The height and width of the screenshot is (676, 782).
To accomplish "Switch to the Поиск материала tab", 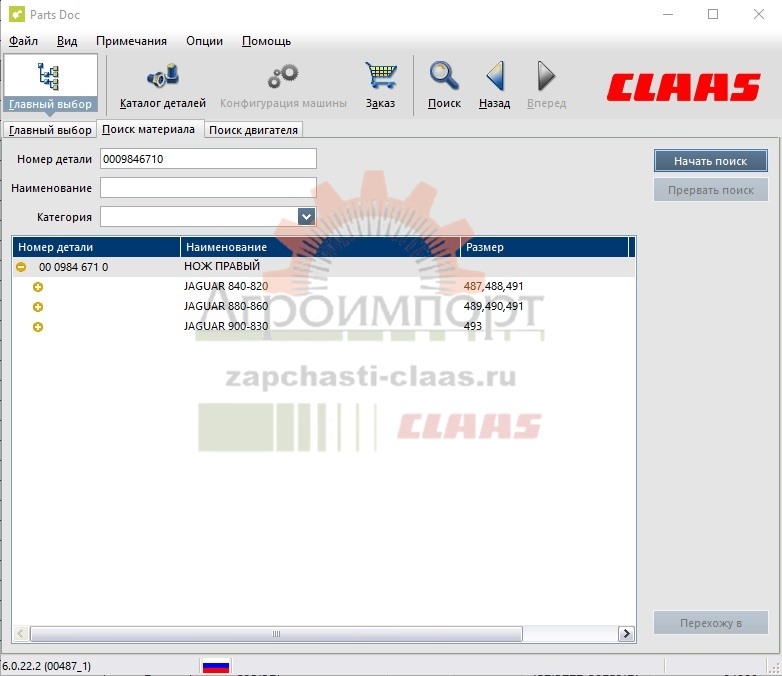I will [x=149, y=129].
